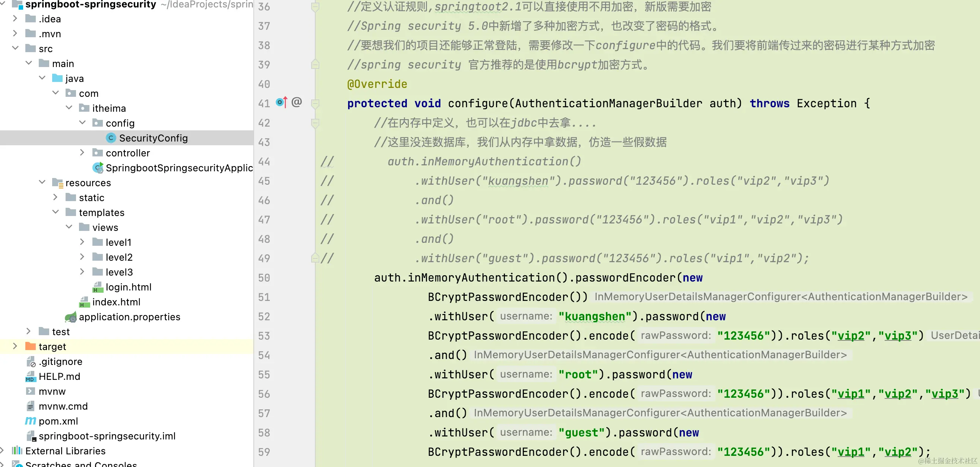Select the level2 views folder

click(x=119, y=257)
